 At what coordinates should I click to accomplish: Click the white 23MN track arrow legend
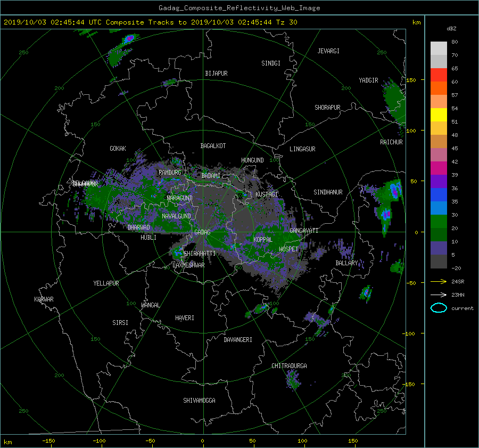(x=439, y=295)
